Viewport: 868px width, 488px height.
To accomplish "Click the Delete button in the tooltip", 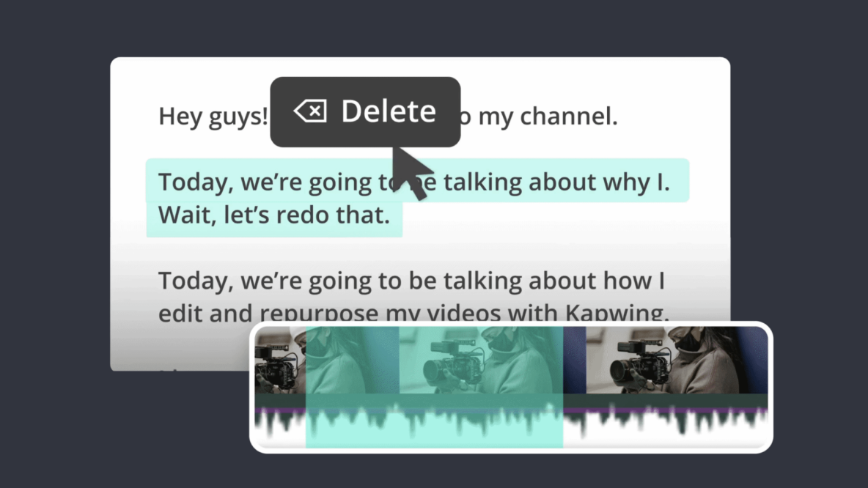I will (388, 111).
